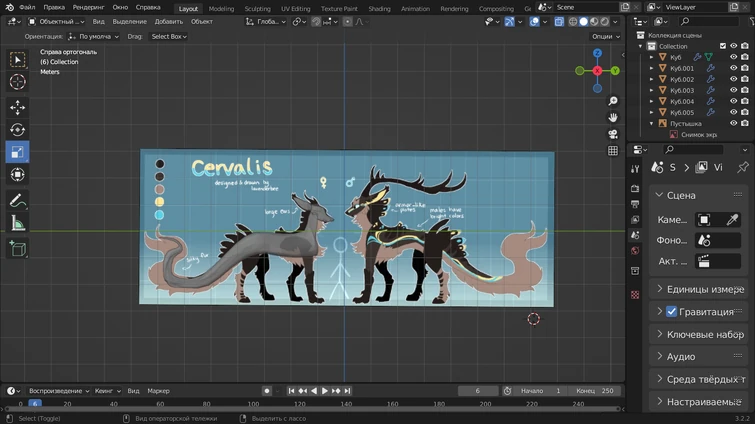Select the Move tool in toolbar
The height and width of the screenshot is (424, 755).
[17, 107]
